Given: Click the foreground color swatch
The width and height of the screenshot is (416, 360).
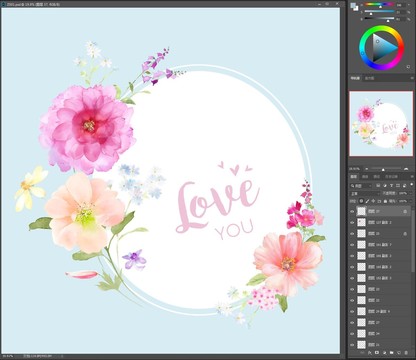Looking at the screenshot, I should 353,5.
